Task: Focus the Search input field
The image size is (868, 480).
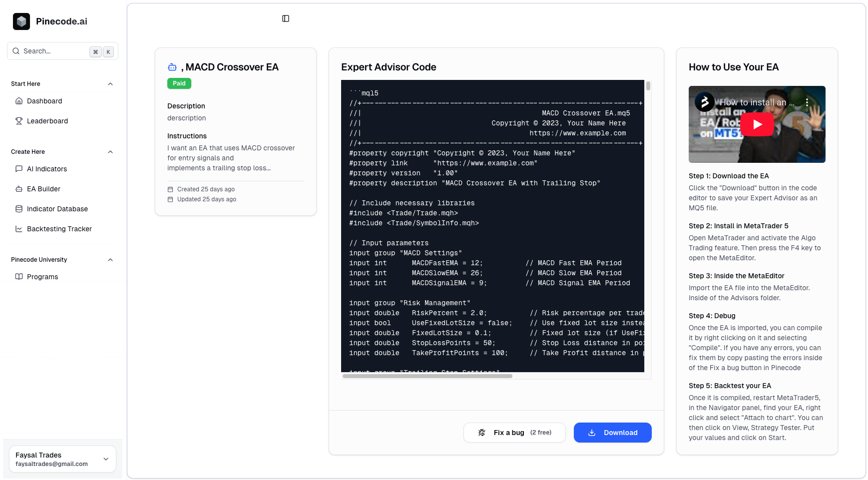Action: pyautogui.click(x=63, y=51)
